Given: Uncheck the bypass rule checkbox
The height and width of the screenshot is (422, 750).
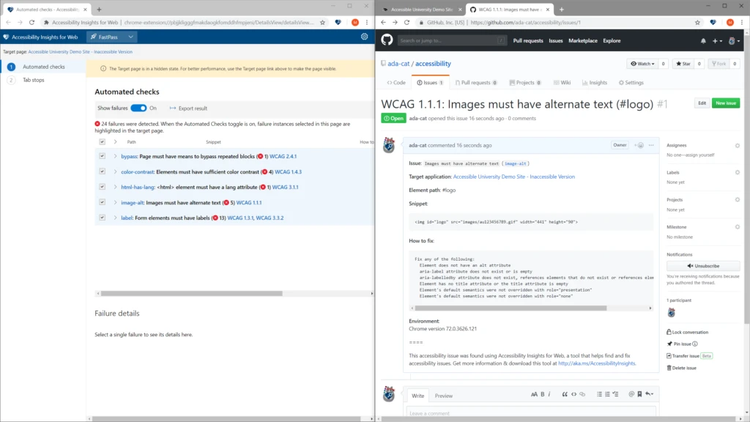Looking at the screenshot, I should pos(102,157).
